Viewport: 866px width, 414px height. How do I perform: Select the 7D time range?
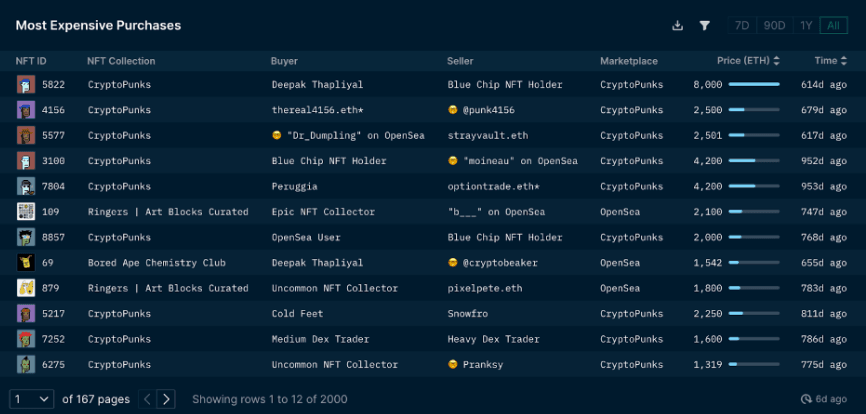pos(742,26)
